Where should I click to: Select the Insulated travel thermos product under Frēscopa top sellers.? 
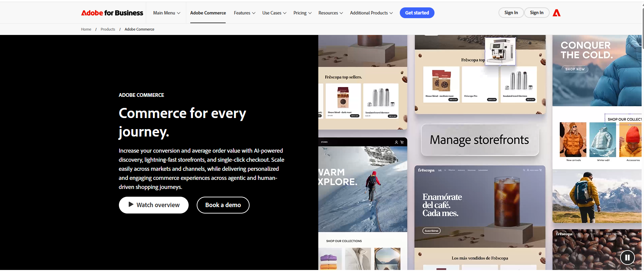(381, 101)
